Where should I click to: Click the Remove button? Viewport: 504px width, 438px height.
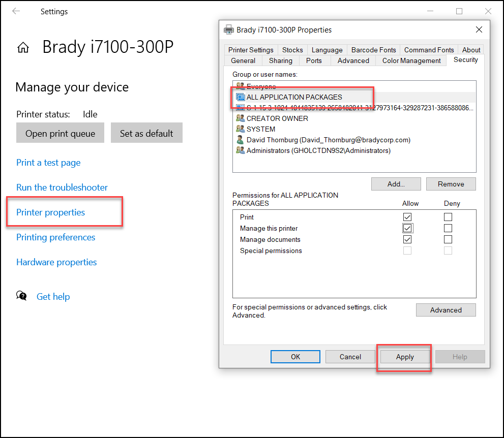[x=451, y=184]
